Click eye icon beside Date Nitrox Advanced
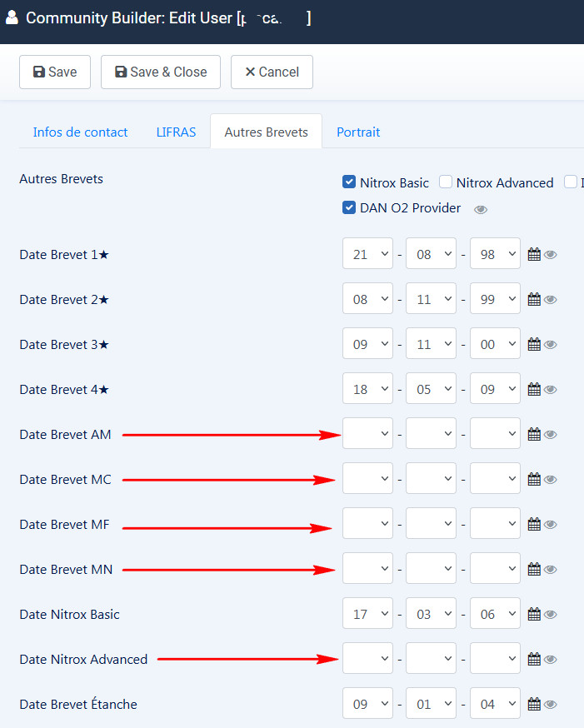This screenshot has height=728, width=584. point(551,660)
